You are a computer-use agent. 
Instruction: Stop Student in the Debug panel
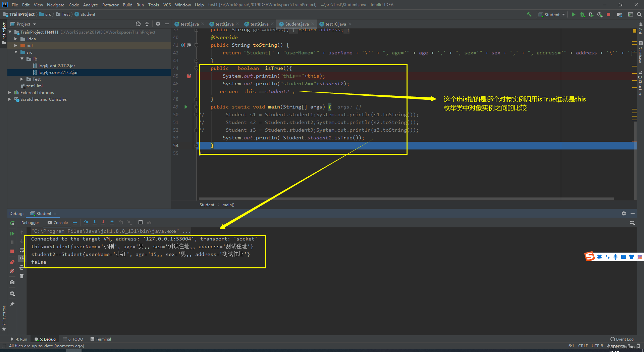coord(12,251)
